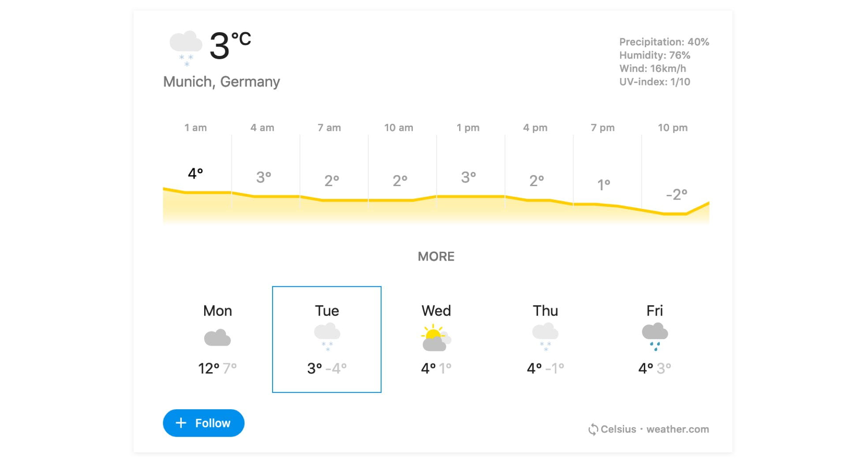Viewport: 868px width, 463px height.
Task: Toggle temperature unit via Celsius label
Action: [618, 429]
